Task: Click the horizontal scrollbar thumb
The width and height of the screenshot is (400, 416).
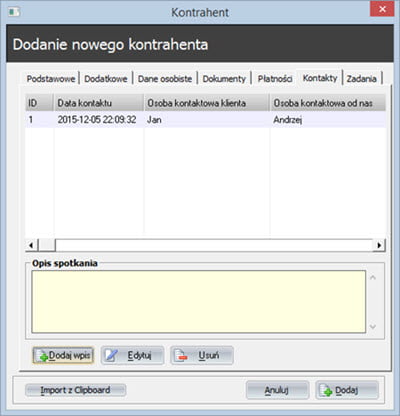Action: click(x=47, y=245)
